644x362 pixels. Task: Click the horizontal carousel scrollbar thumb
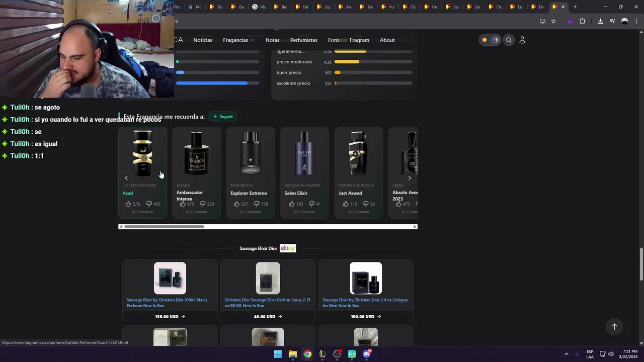pyautogui.click(x=164, y=227)
